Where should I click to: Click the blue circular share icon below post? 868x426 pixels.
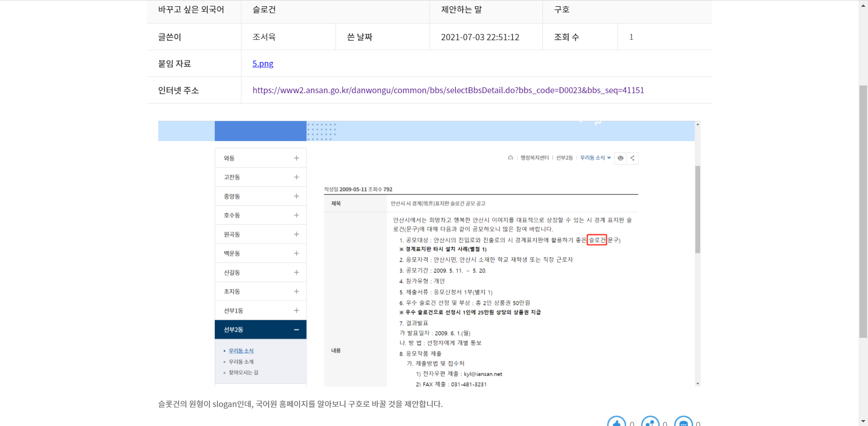[x=650, y=422]
